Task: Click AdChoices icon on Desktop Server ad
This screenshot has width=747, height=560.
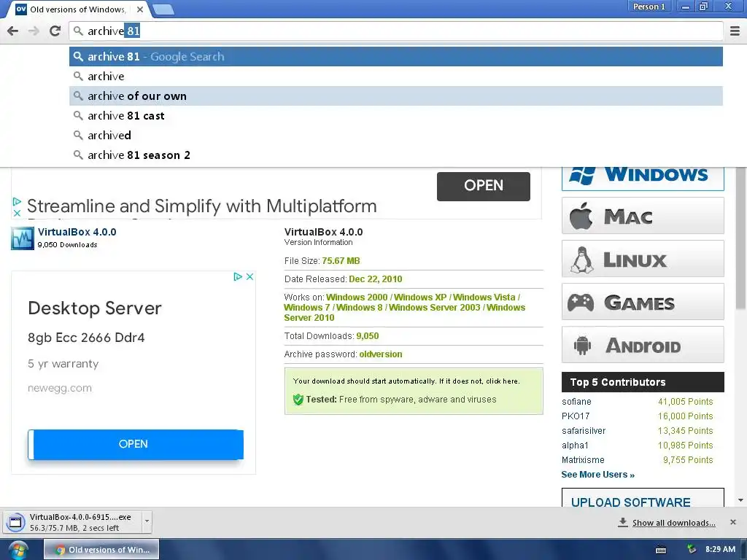Action: [x=238, y=276]
